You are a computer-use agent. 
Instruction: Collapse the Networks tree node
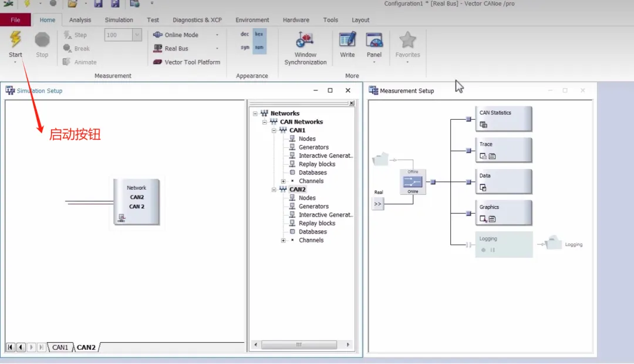[255, 113]
